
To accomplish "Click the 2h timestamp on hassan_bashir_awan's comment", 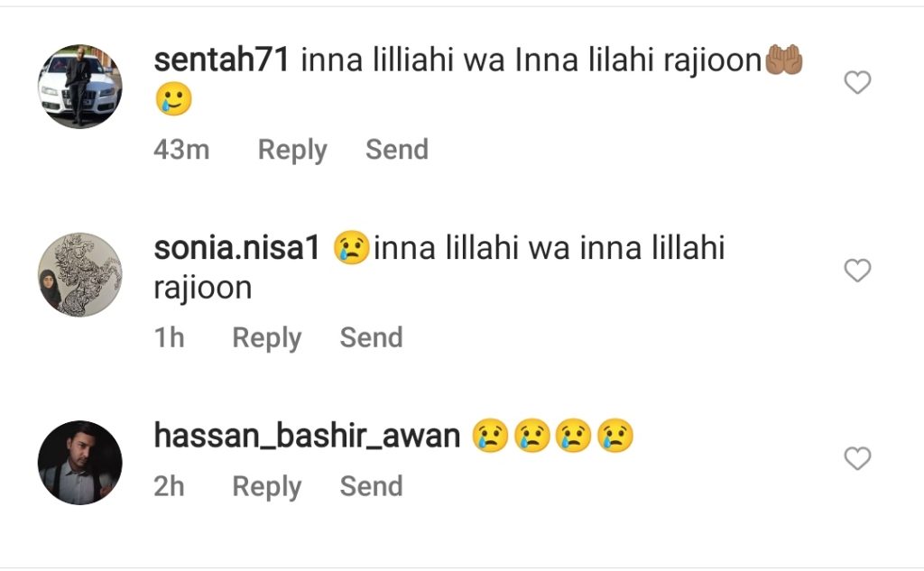I will coord(169,487).
